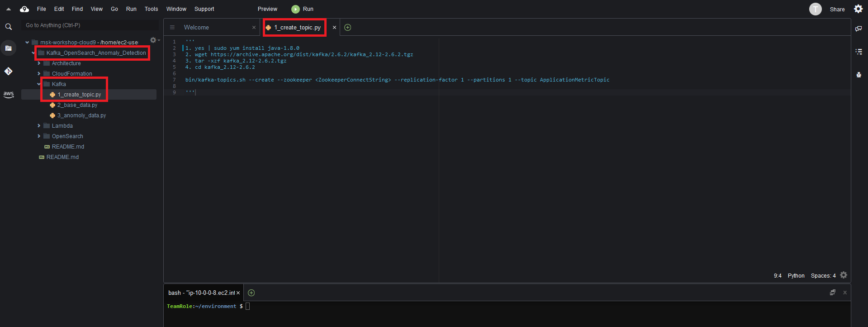
Task: Toggle the Environment file tree panel icon
Action: coord(9,48)
